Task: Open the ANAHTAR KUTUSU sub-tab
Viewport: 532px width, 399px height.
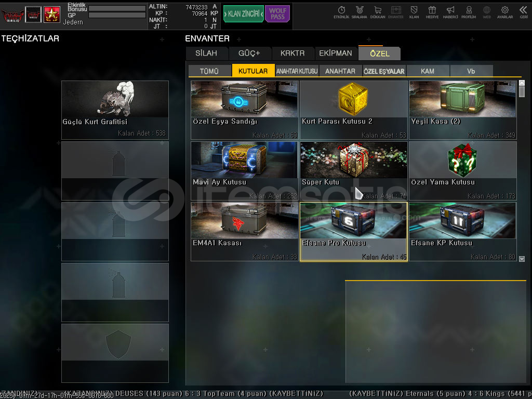Action: coord(297,71)
